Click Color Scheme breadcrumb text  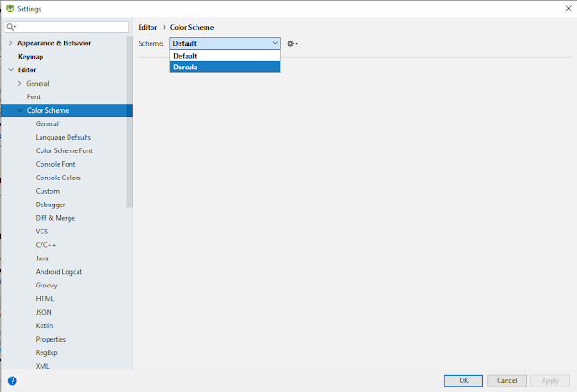tap(192, 27)
